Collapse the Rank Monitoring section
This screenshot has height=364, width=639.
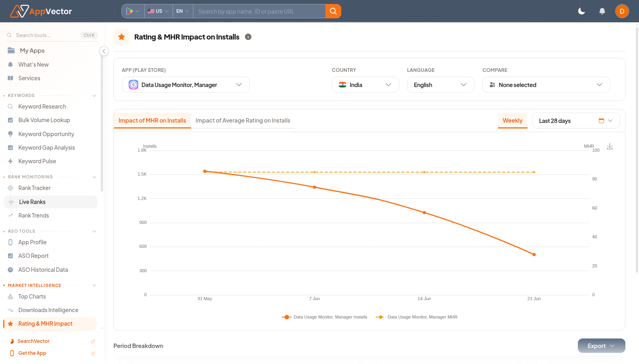[x=94, y=177]
